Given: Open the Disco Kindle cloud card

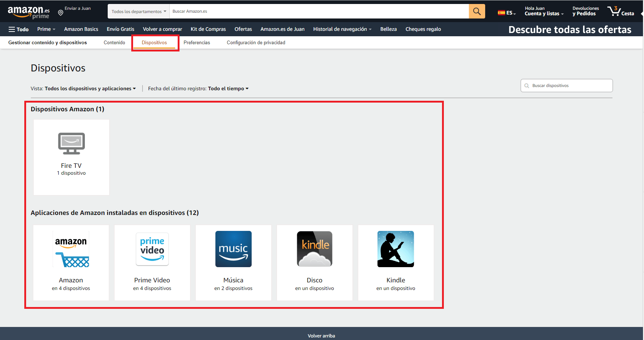Looking at the screenshot, I should coord(315,263).
